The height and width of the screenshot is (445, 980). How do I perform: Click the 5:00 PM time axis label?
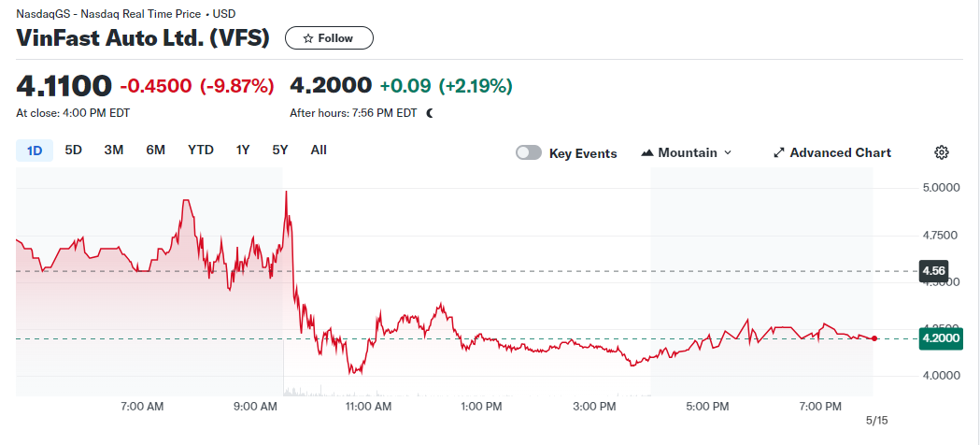[x=707, y=407]
